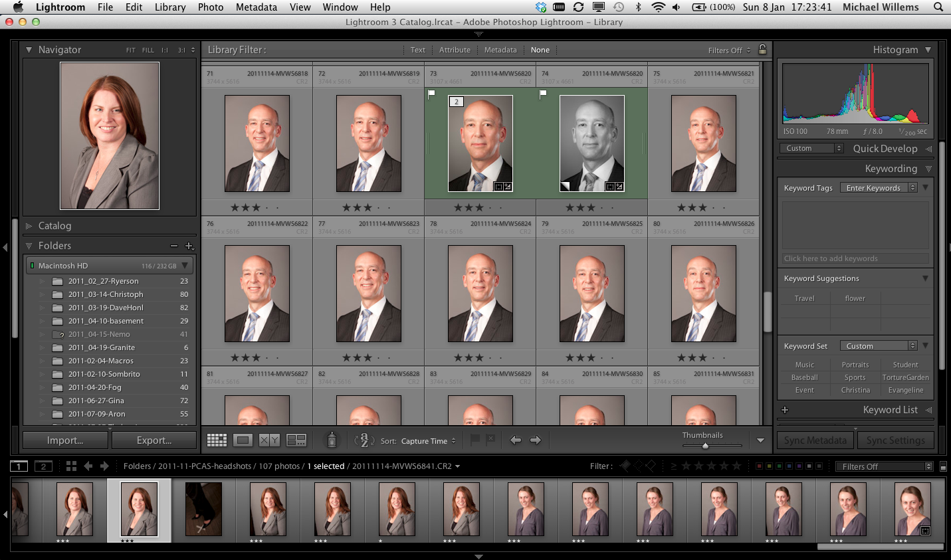Screen dimensions: 951x560
Task: Toggle the flag on photo 73
Action: click(431, 94)
